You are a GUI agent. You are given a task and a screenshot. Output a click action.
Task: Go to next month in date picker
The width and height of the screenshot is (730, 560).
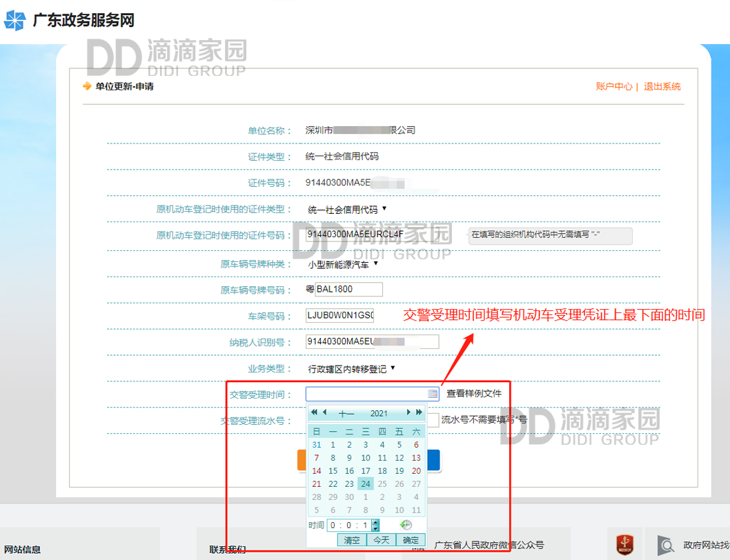(408, 412)
